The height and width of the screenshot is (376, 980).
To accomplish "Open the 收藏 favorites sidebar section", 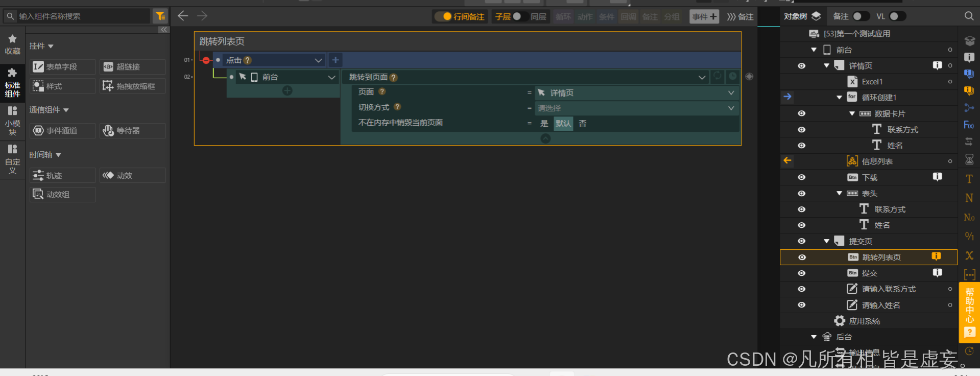I will pyautogui.click(x=12, y=44).
